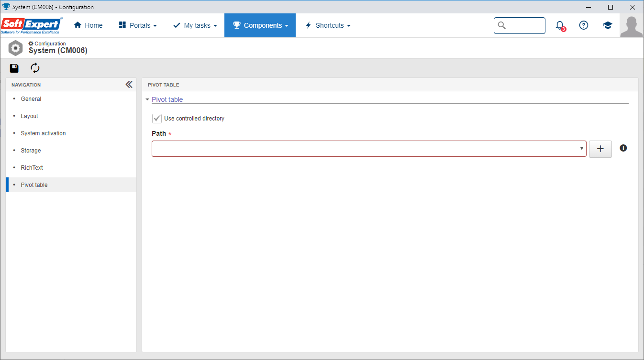The width and height of the screenshot is (644, 360).
Task: Select Pivot table in navigation
Action: pos(71,185)
